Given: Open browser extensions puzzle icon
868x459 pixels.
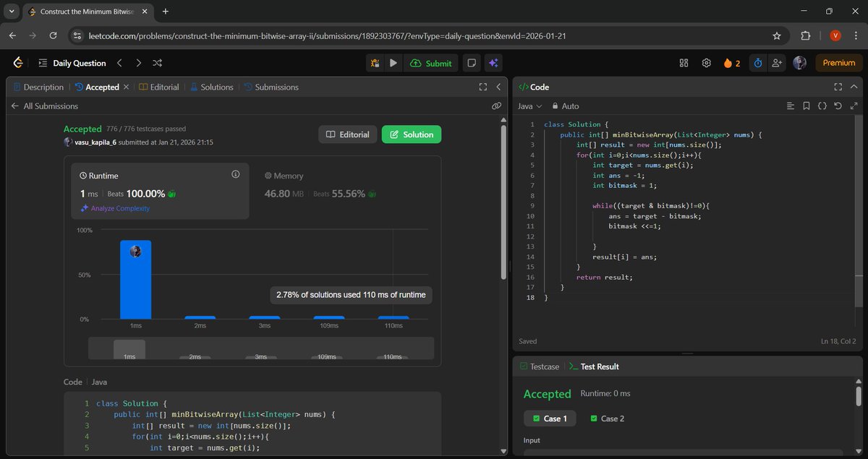Looking at the screenshot, I should click(806, 35).
